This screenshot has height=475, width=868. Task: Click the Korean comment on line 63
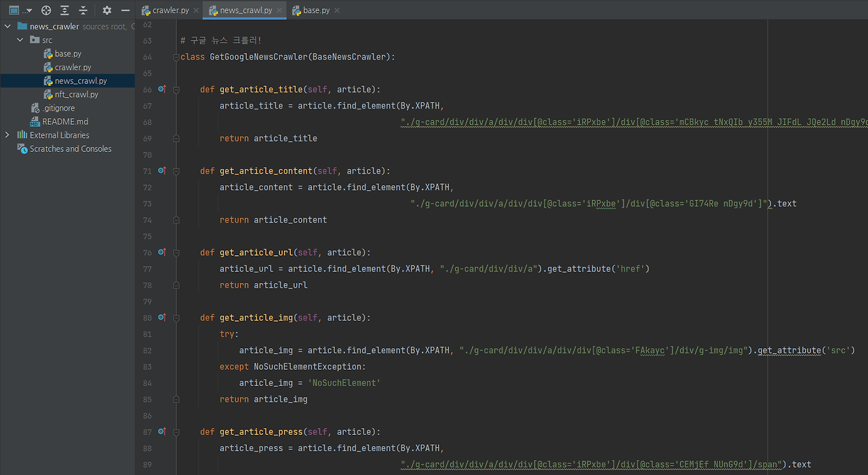click(x=221, y=41)
